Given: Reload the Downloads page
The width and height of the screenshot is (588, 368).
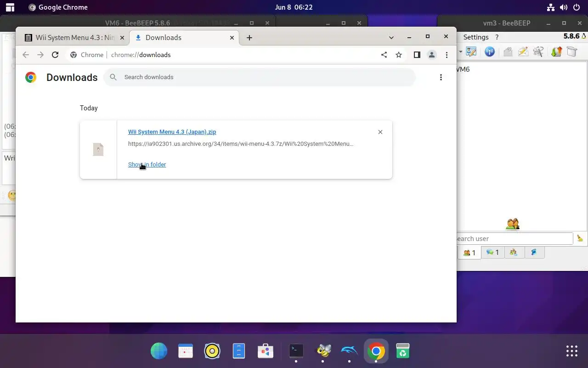Looking at the screenshot, I should 55,55.
